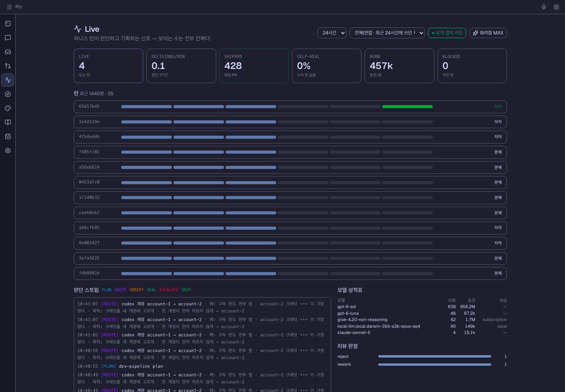
Task: Click the microphone icon in the top bar
Action: (544, 7)
